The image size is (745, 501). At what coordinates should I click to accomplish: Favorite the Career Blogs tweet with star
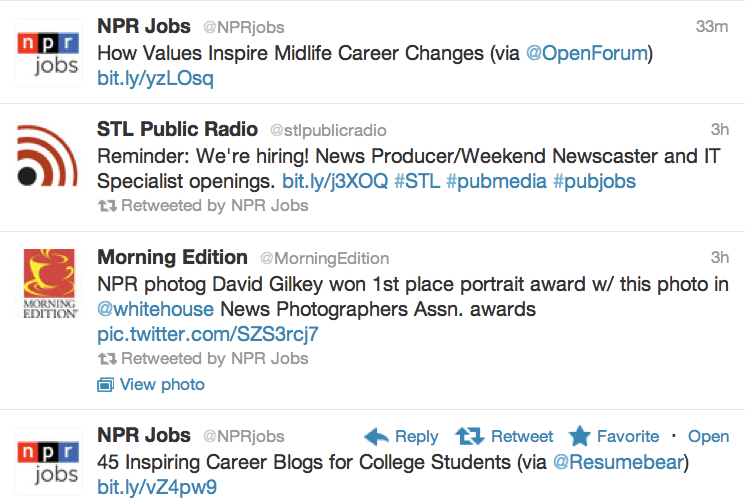point(614,437)
